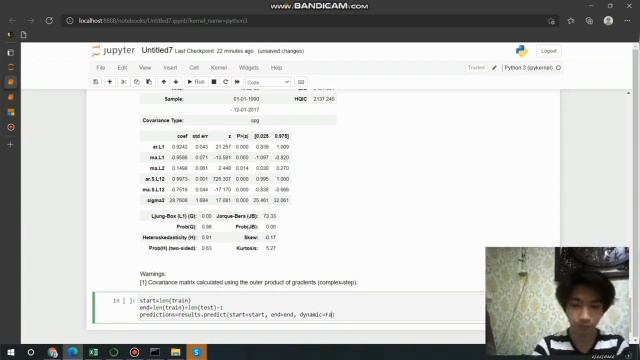
Task: Rename the notebook title Untitled7
Action: pyautogui.click(x=157, y=51)
